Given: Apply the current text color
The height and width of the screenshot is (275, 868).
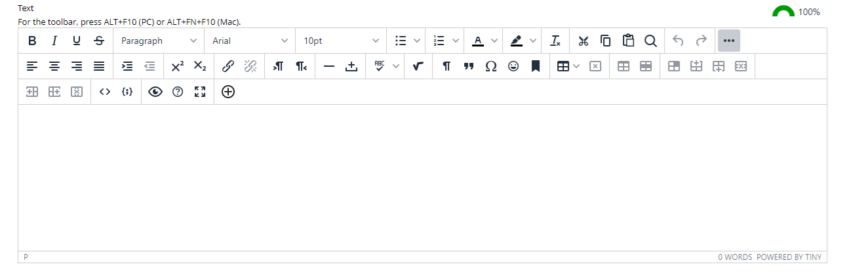Looking at the screenshot, I should coord(478,41).
